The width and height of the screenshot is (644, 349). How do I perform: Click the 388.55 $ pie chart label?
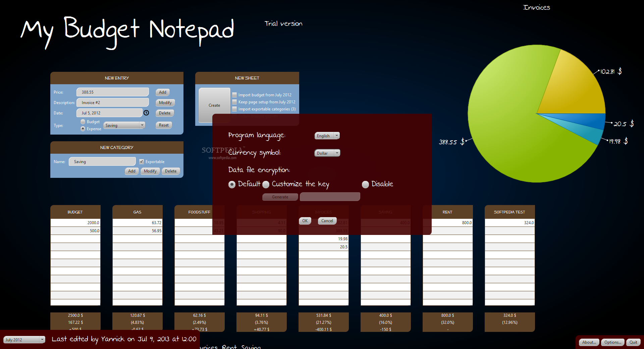point(452,142)
